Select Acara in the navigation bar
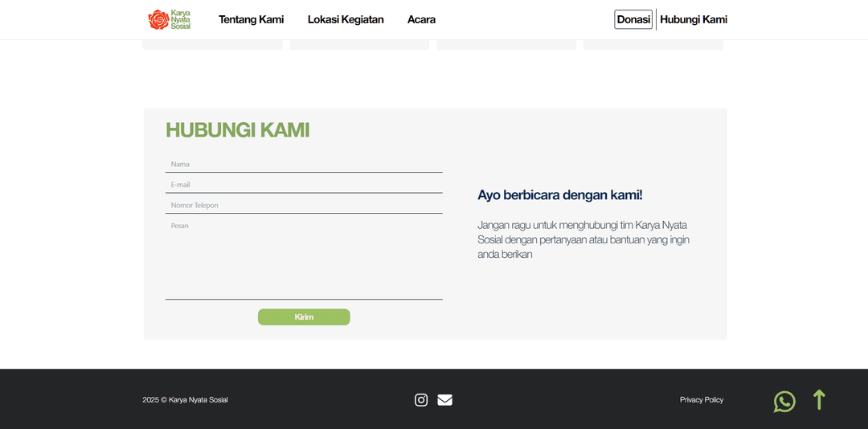Image resolution: width=868 pixels, height=429 pixels. (421, 19)
